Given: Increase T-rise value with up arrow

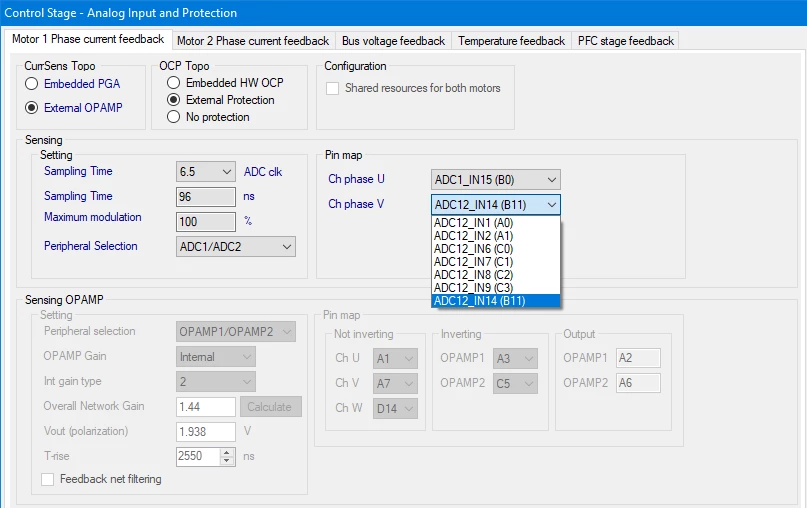Looking at the screenshot, I should tap(227, 452).
